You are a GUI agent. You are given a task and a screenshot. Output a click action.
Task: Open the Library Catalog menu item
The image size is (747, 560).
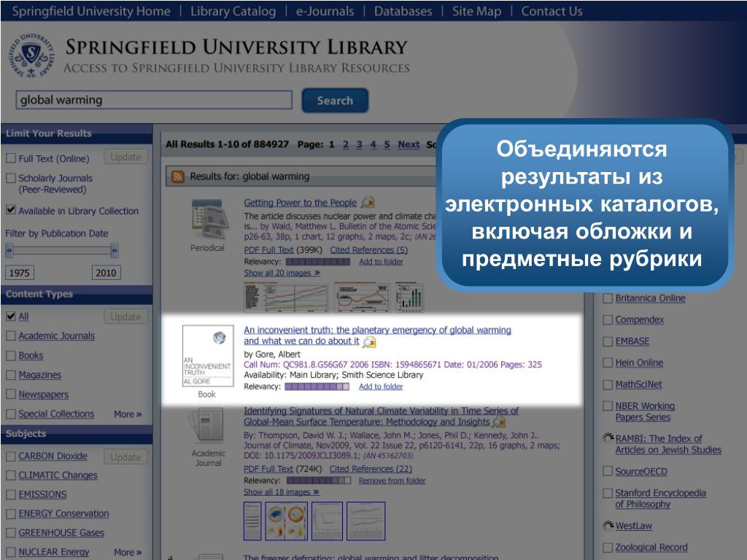(x=233, y=12)
